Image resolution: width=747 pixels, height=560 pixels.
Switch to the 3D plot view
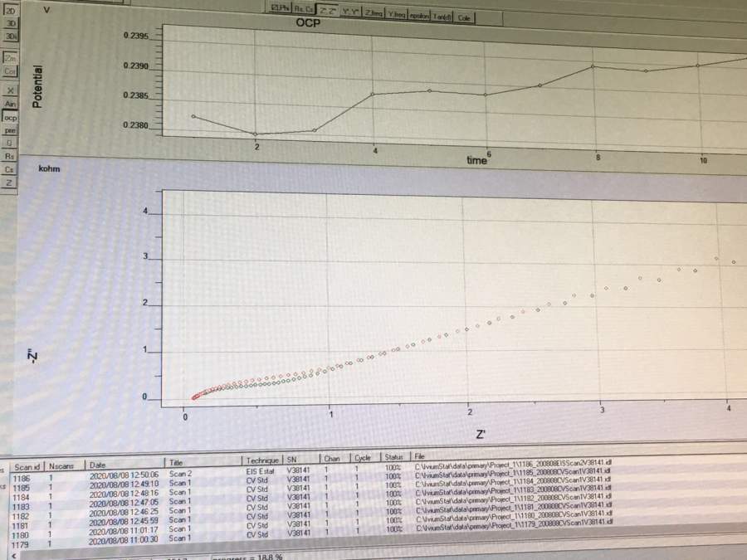coord(11,24)
